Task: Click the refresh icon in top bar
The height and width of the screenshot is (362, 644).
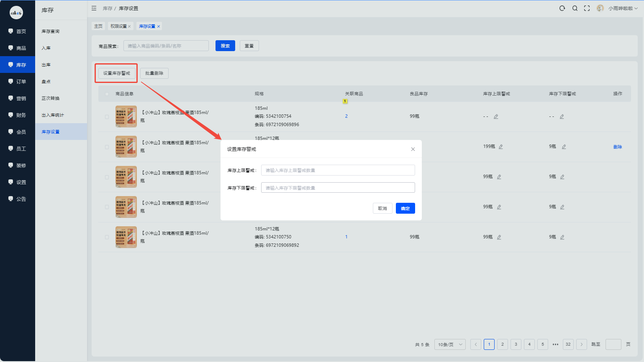Action: tap(562, 8)
